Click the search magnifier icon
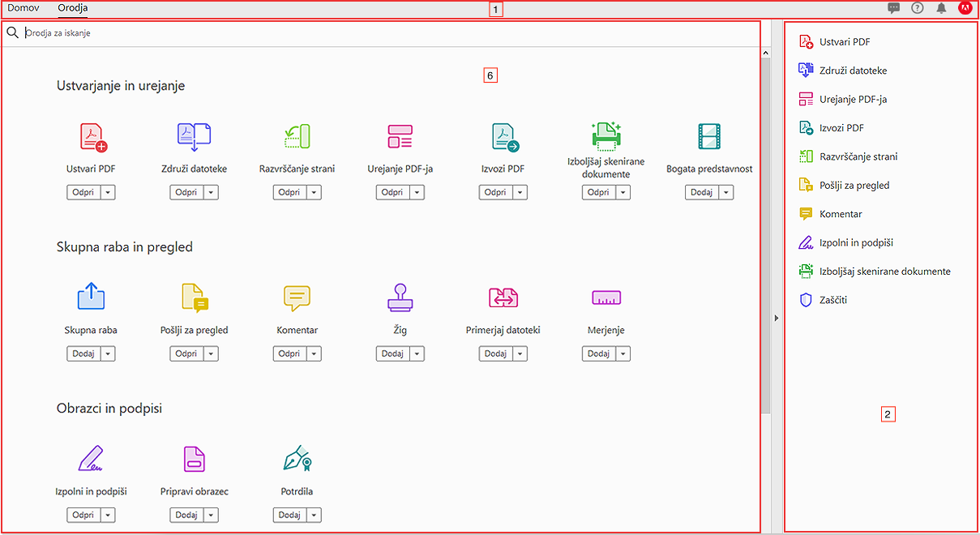This screenshot has width=980, height=535. click(x=12, y=33)
